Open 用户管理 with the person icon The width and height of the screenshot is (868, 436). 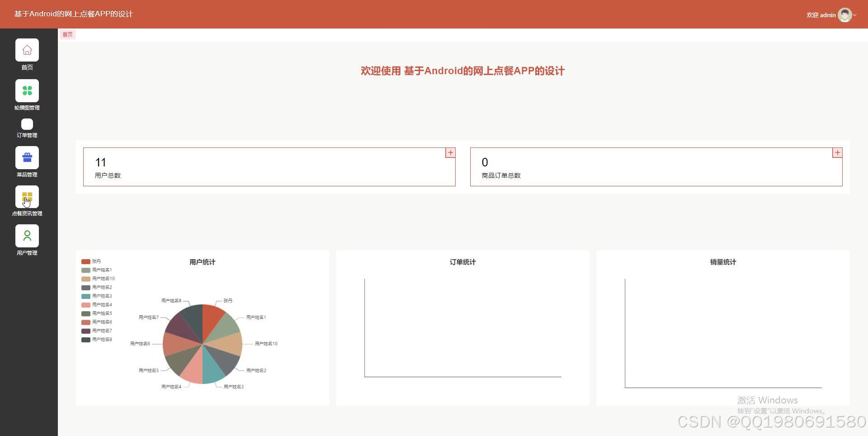27,235
